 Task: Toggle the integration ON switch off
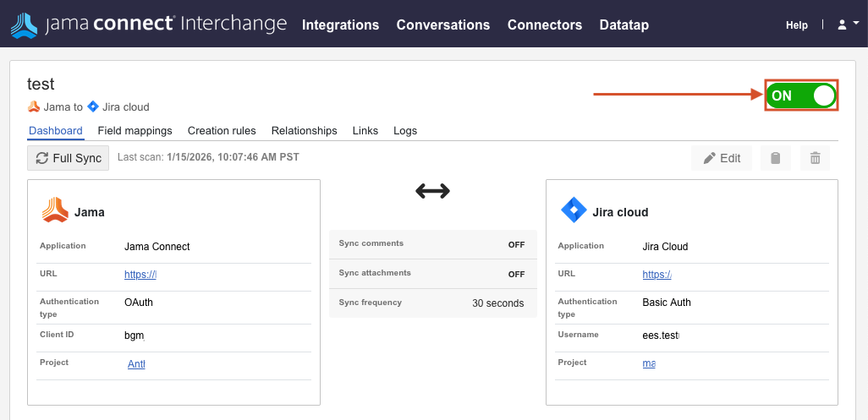click(801, 95)
